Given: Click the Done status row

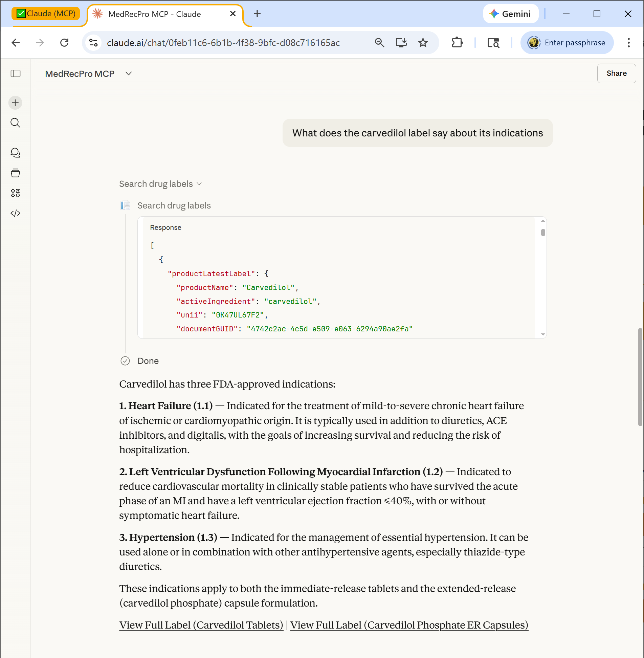Looking at the screenshot, I should tap(139, 361).
